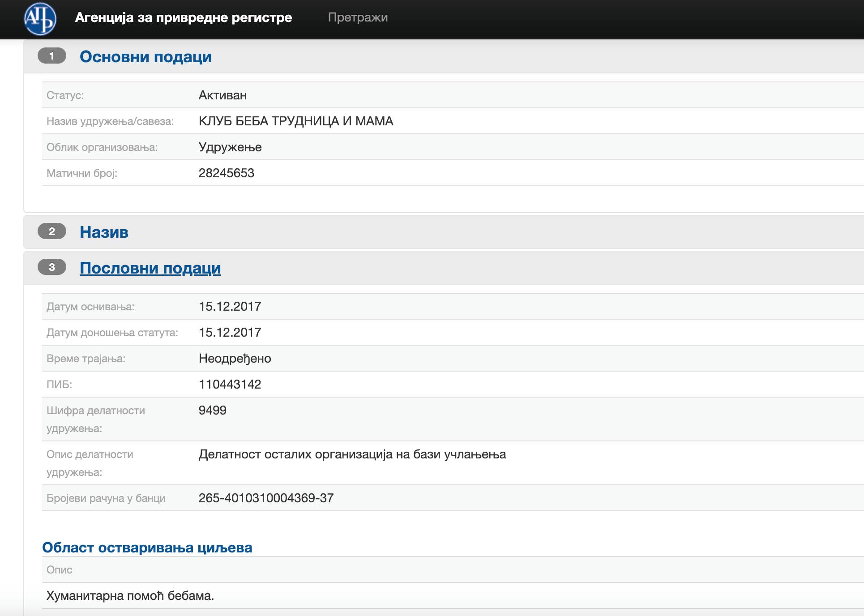
Task: Click the Делатност осталих организација description text
Action: pyautogui.click(x=352, y=454)
